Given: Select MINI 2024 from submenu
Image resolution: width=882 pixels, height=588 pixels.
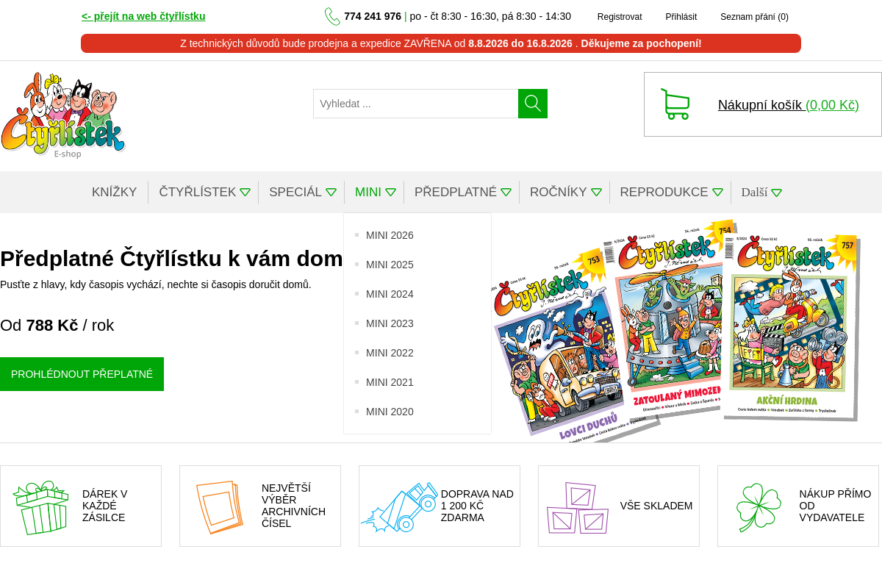Looking at the screenshot, I should point(390,294).
